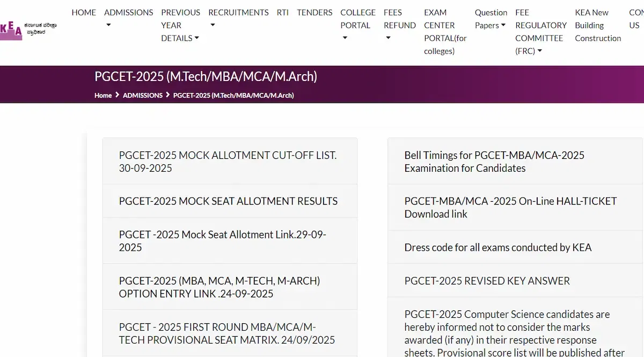This screenshot has width=644, height=357.
Task: Expand PREVIOUS YEAR DETAILS dropdown
Action: point(180,25)
